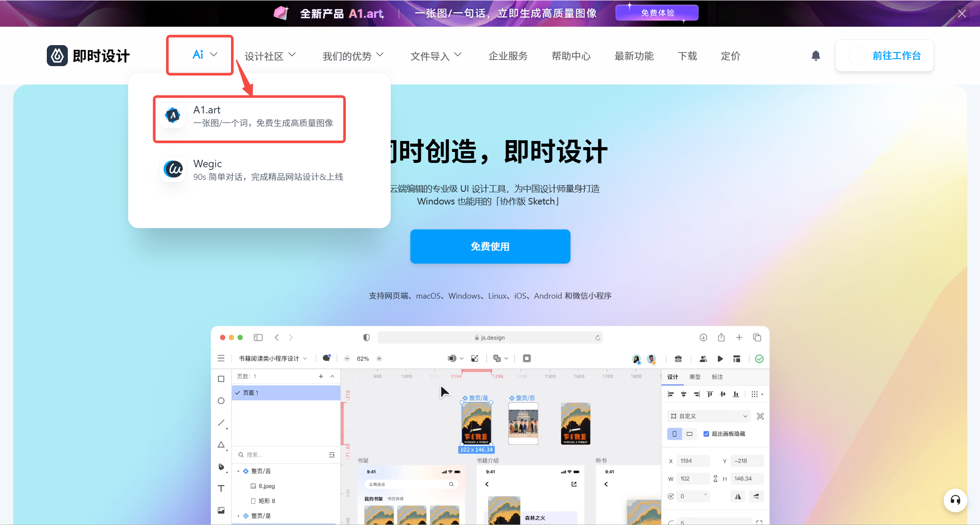Image resolution: width=980 pixels, height=525 pixels.
Task: Click the 免费体验 banner button
Action: pos(657,13)
